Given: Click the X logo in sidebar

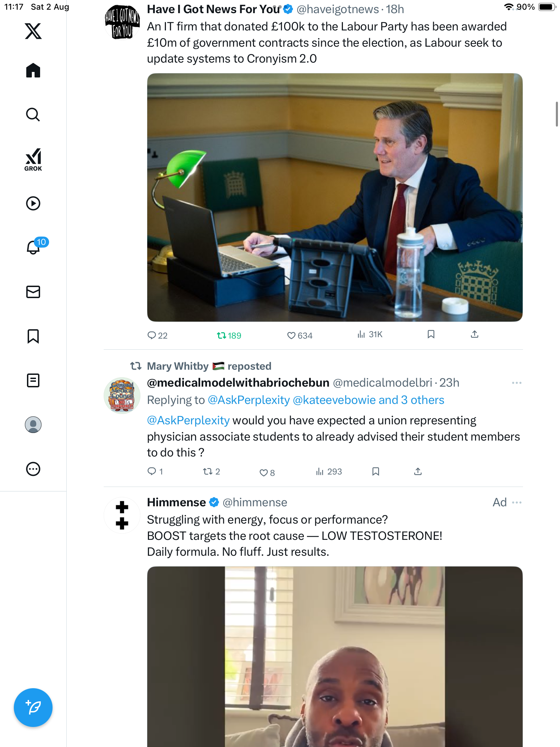Looking at the screenshot, I should pos(33,31).
